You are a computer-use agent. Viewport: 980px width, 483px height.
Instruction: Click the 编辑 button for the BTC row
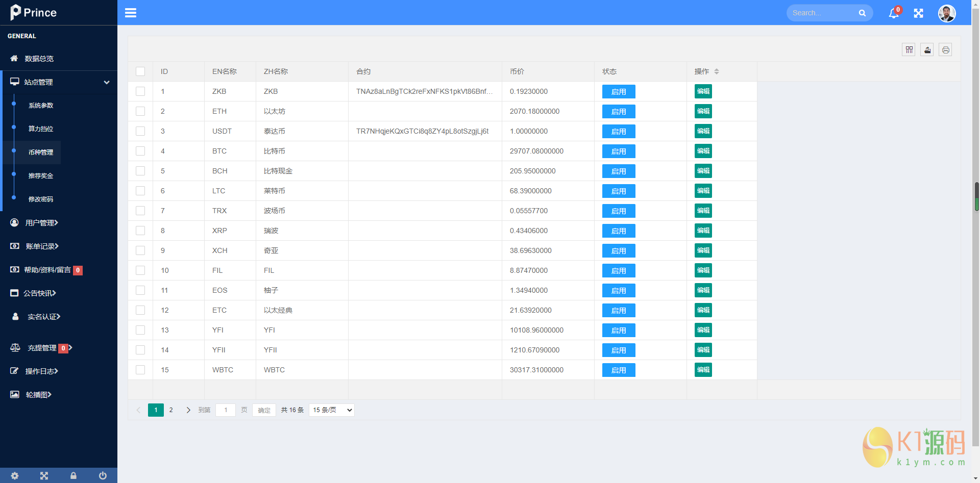point(703,151)
